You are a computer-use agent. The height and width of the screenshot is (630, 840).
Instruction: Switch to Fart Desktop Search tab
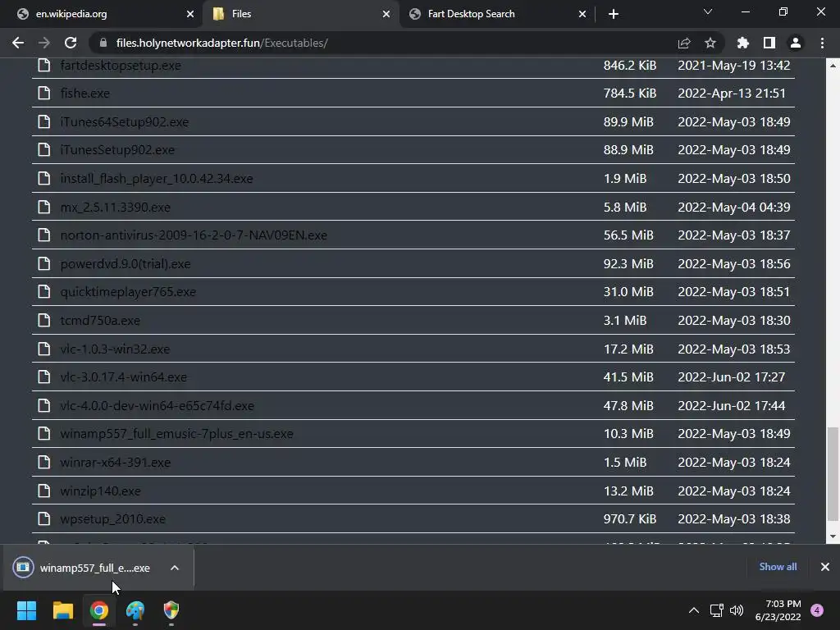tap(496, 14)
